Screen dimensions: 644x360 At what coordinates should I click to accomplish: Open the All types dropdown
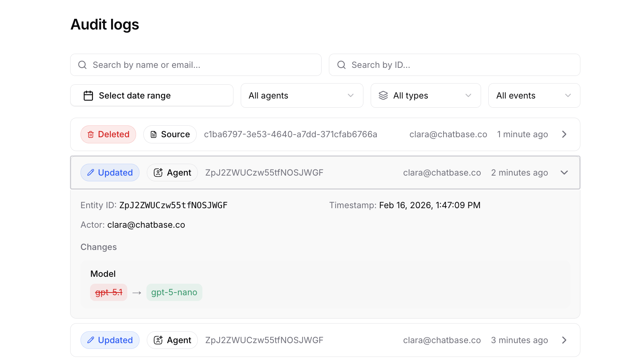tap(426, 95)
